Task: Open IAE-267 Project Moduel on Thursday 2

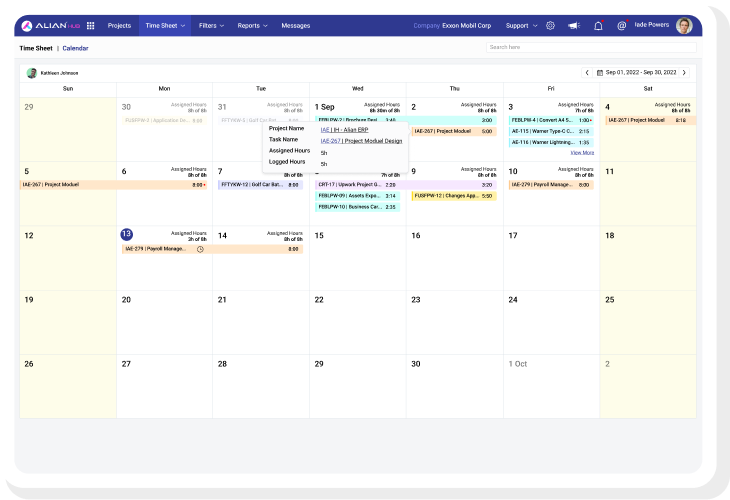Action: pos(454,131)
